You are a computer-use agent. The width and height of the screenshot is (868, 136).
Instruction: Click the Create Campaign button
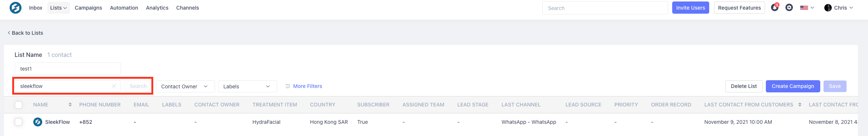(793, 86)
